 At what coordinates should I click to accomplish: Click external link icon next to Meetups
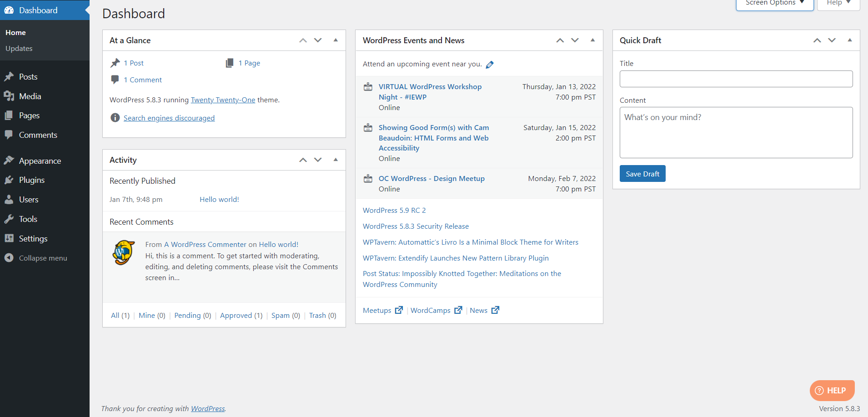pyautogui.click(x=399, y=310)
